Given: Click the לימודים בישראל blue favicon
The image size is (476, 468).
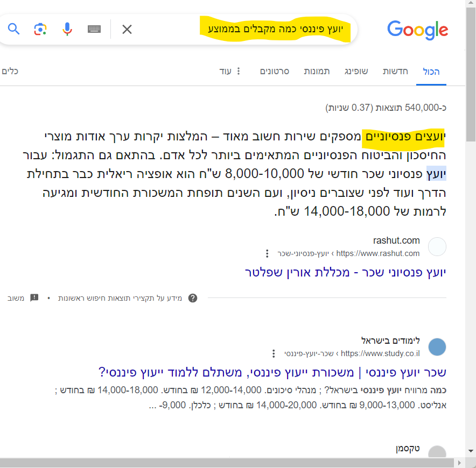Looking at the screenshot, I should (437, 346).
